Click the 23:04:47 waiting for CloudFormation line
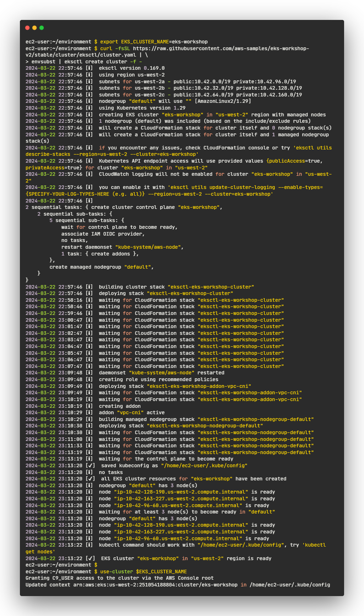The image size is (364, 616). tap(155, 346)
